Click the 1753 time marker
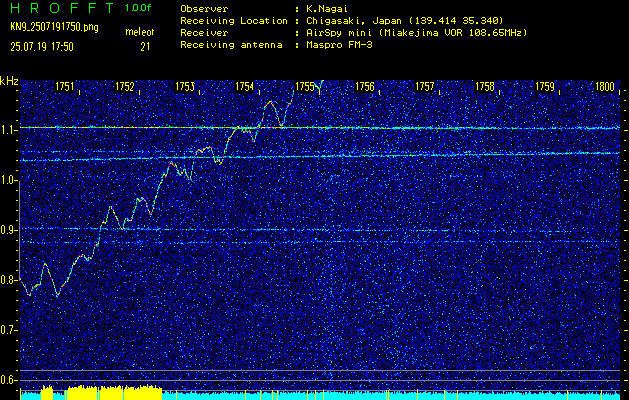 tap(185, 86)
